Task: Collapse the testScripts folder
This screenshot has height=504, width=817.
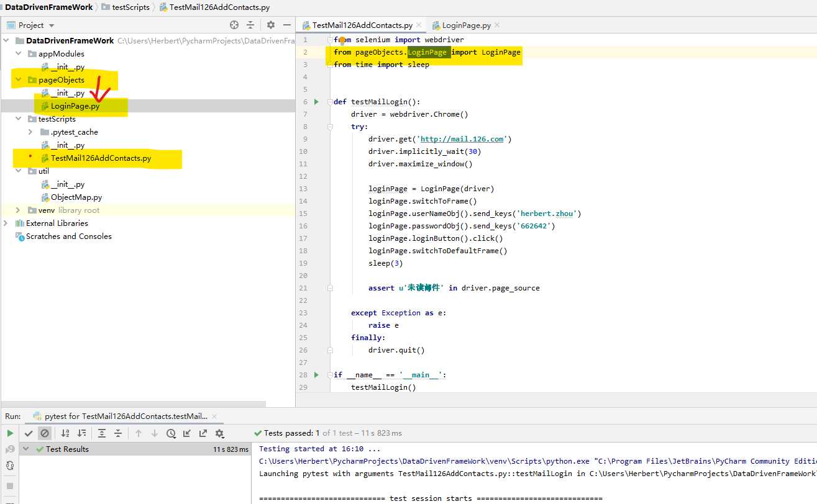Action: pyautogui.click(x=19, y=119)
